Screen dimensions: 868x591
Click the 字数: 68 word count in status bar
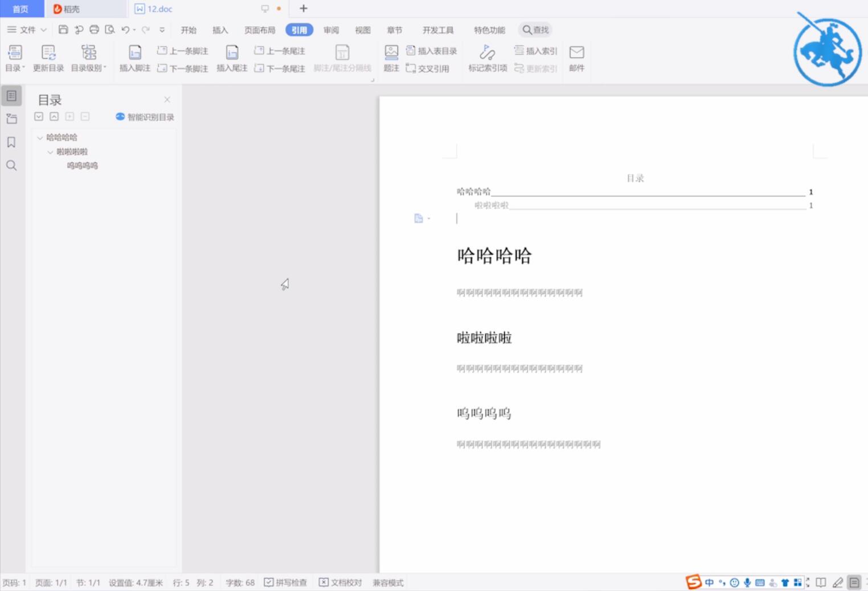pyautogui.click(x=240, y=582)
